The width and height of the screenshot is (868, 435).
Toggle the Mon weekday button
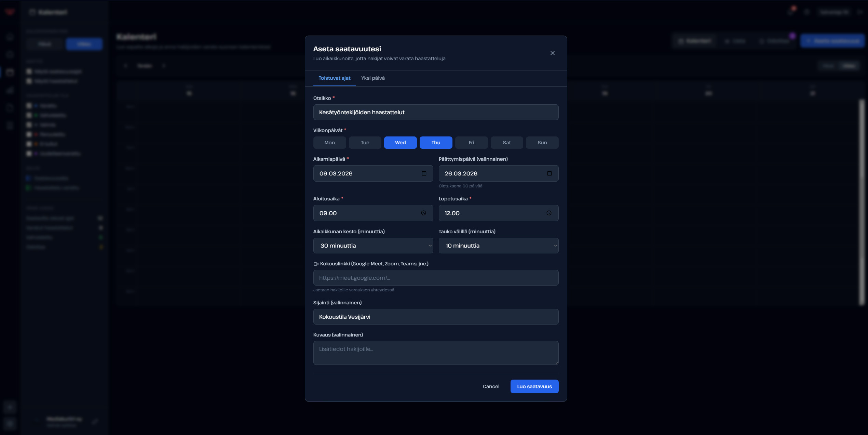point(329,143)
